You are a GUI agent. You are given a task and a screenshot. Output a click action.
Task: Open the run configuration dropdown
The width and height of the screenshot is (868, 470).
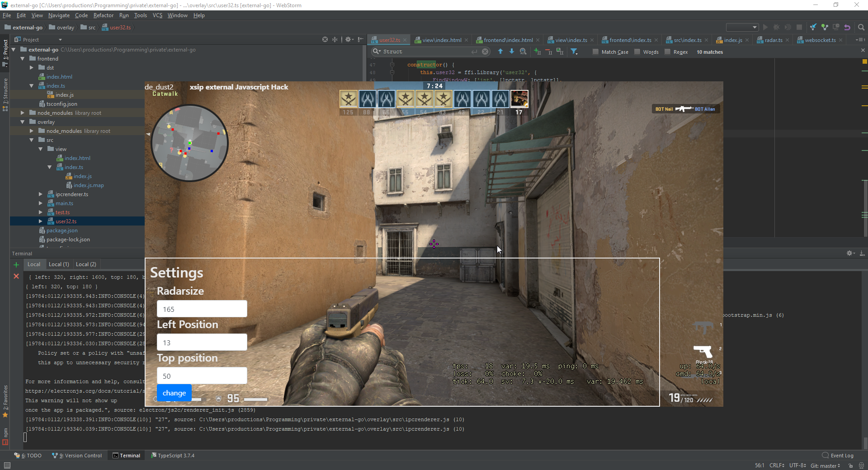click(742, 27)
